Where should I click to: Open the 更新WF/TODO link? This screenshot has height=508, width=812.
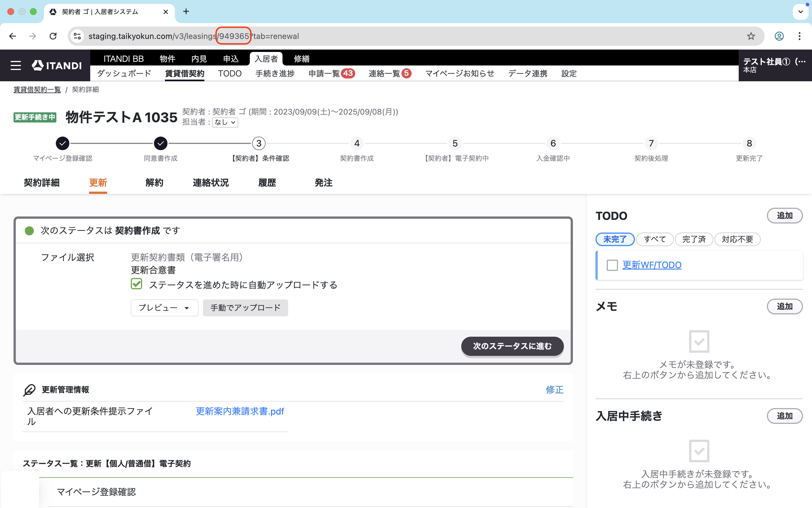coord(652,265)
